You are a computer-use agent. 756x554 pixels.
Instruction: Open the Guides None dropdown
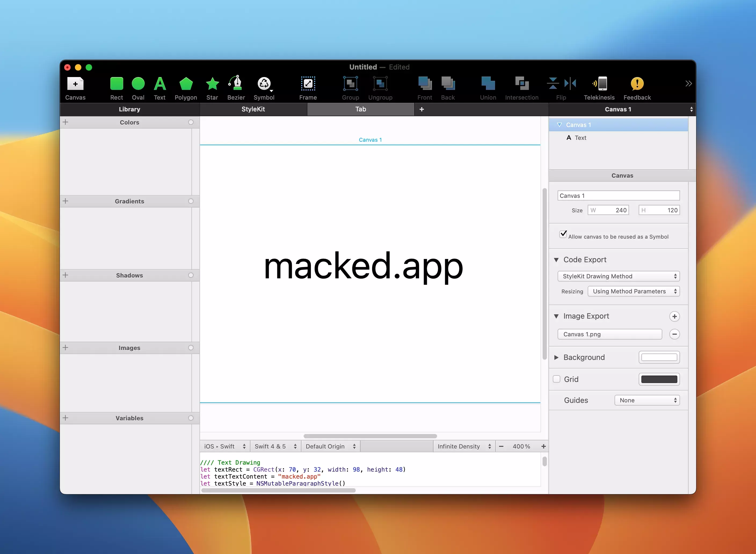[647, 400]
